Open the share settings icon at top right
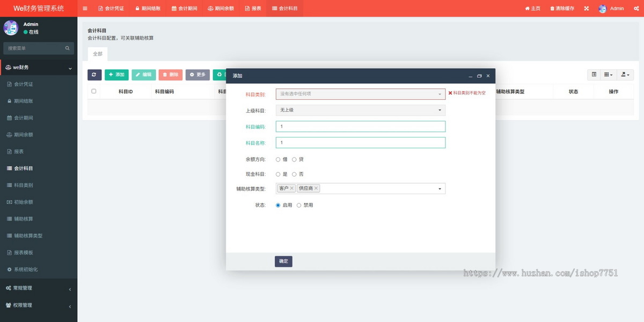Image resolution: width=644 pixels, height=322 pixels. tap(636, 9)
